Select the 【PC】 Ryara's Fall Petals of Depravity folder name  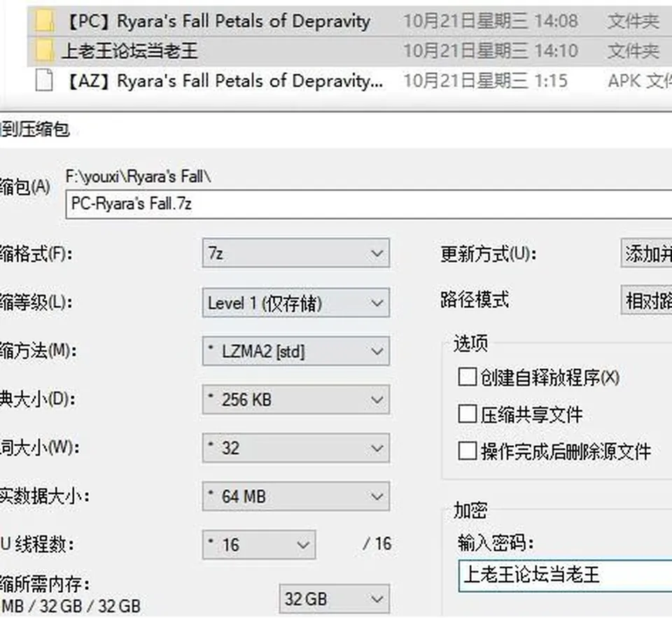click(x=218, y=21)
